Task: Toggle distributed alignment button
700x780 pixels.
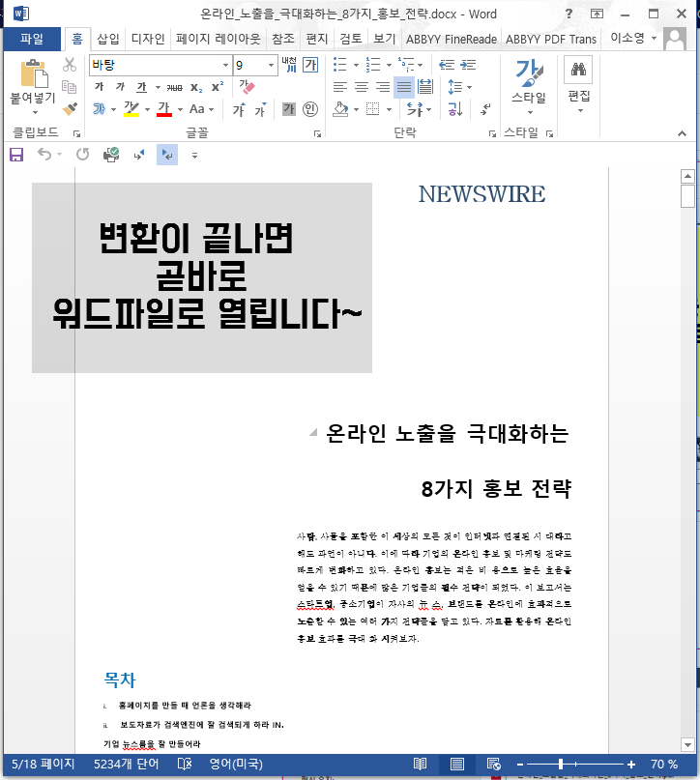Action: (425, 87)
